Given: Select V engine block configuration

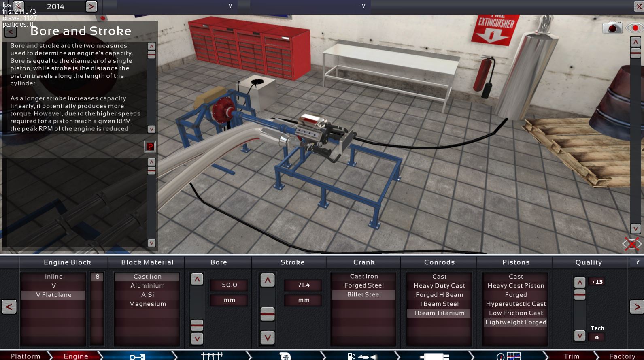Looking at the screenshot, I should tap(53, 286).
